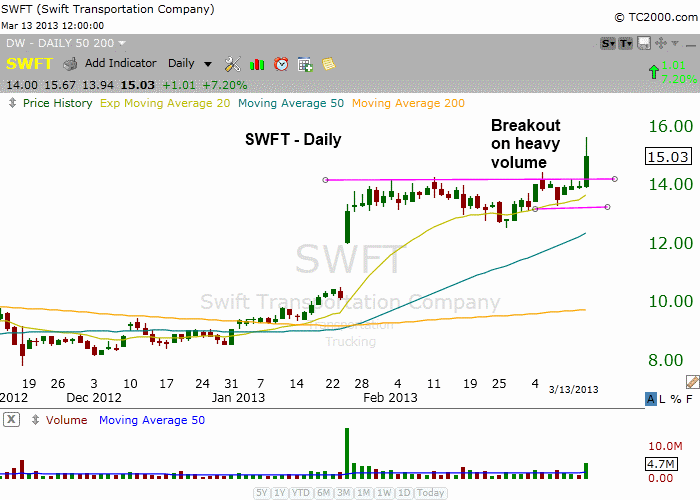Select the YTD range tab
The width and height of the screenshot is (700, 500).
[x=301, y=493]
